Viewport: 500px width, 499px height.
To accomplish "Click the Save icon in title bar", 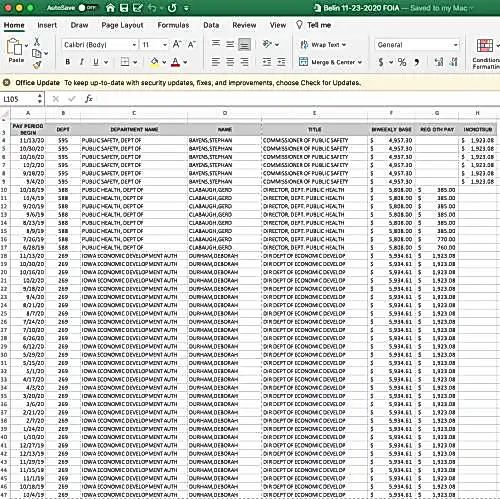I will click(124, 8).
